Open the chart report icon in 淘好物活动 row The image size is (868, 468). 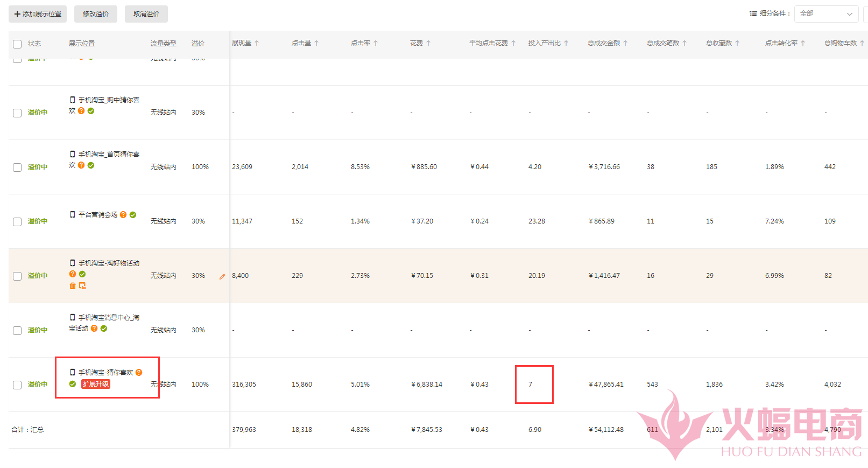click(x=82, y=286)
